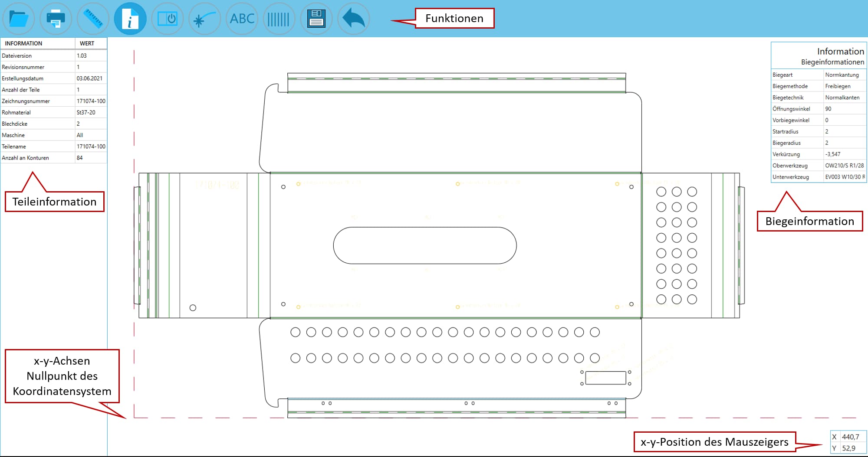Click the X coordinate value field
The height and width of the screenshot is (457, 868).
851,437
